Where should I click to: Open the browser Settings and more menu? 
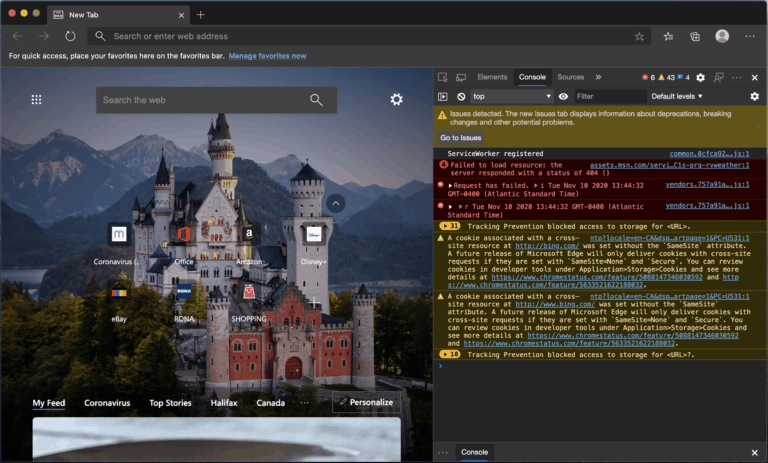point(750,36)
